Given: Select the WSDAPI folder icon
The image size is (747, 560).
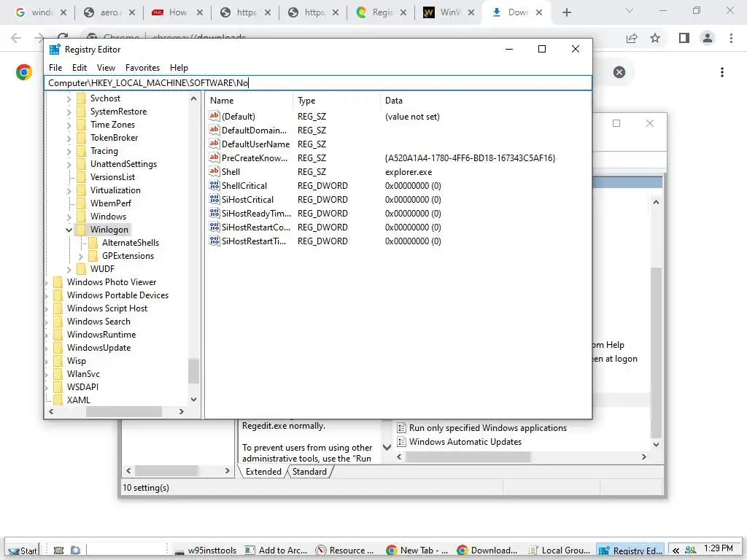Looking at the screenshot, I should pyautogui.click(x=58, y=387).
